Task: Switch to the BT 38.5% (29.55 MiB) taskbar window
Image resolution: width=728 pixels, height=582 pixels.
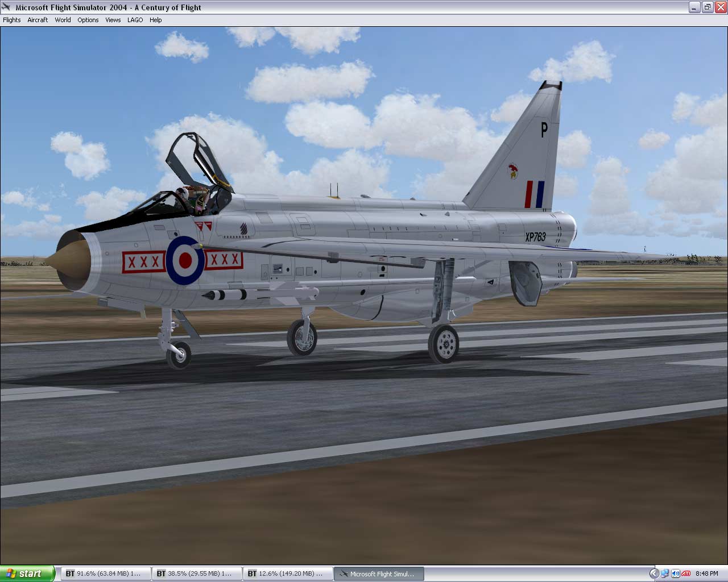Action: [x=197, y=573]
